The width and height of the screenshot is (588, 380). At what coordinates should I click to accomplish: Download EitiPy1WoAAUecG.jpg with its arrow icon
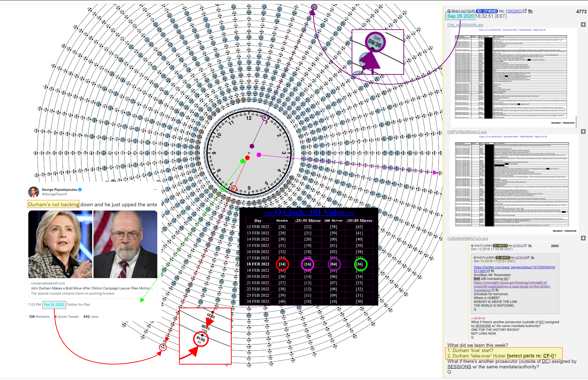pyautogui.click(x=583, y=131)
